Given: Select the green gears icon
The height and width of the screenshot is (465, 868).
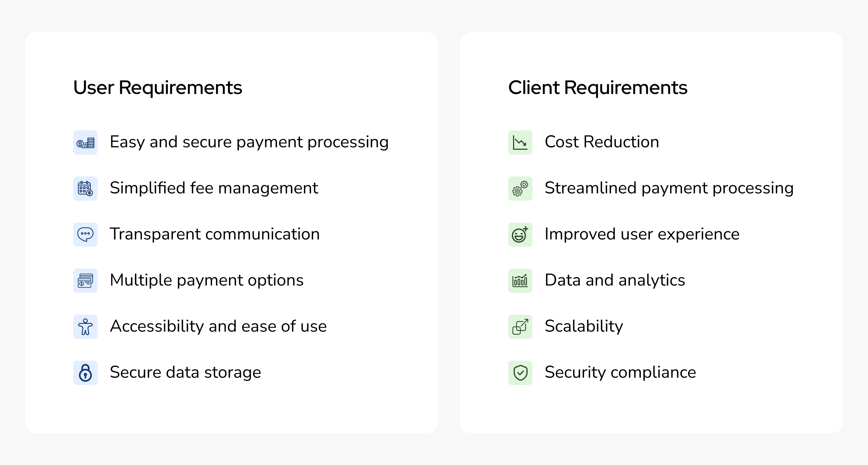Looking at the screenshot, I should (520, 189).
